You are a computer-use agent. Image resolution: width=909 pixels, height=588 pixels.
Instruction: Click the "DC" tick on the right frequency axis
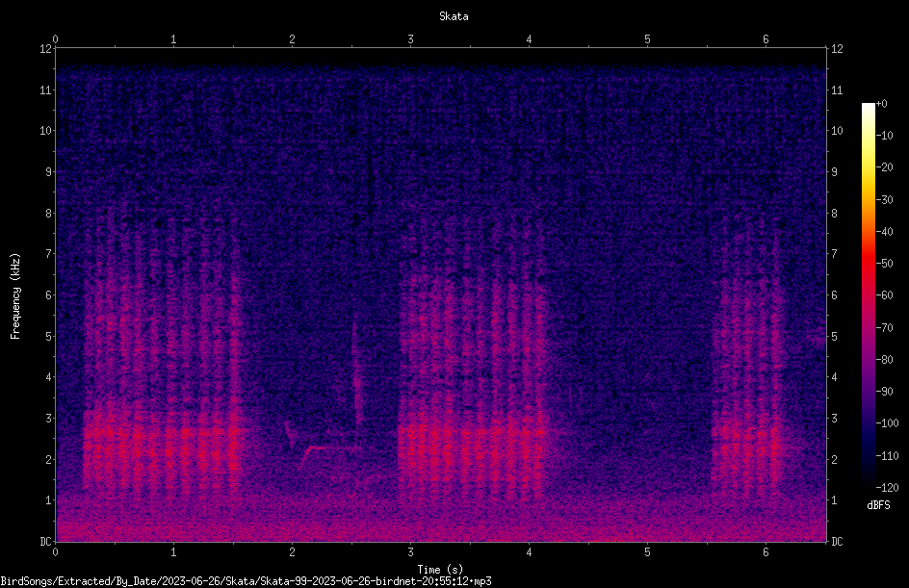pos(837,542)
